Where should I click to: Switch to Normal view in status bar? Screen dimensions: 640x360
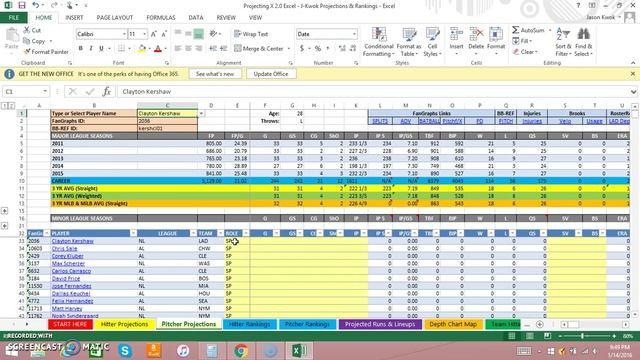511,336
